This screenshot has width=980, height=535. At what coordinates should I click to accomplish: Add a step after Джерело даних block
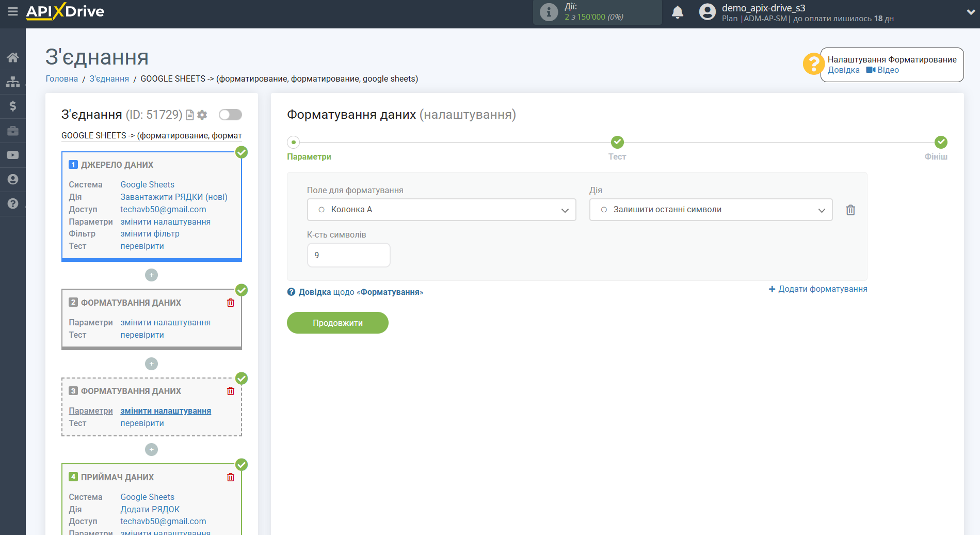pyautogui.click(x=151, y=275)
